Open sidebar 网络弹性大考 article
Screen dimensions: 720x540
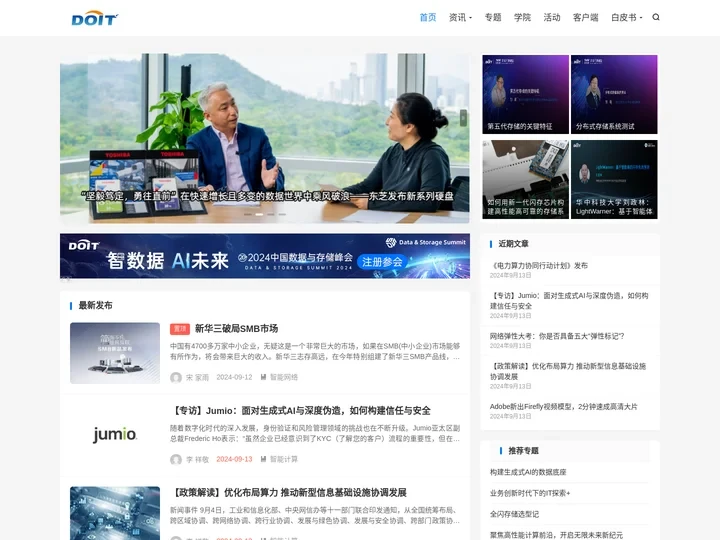click(x=557, y=336)
